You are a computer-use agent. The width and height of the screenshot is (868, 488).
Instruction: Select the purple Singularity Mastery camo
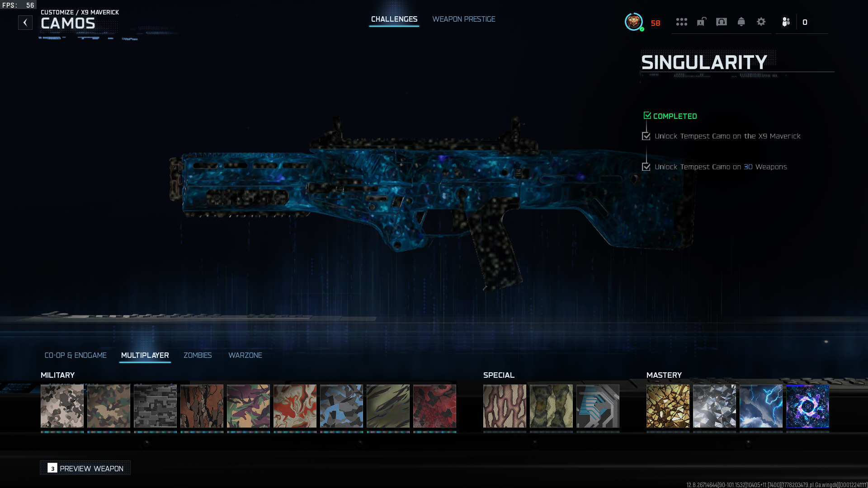808,406
